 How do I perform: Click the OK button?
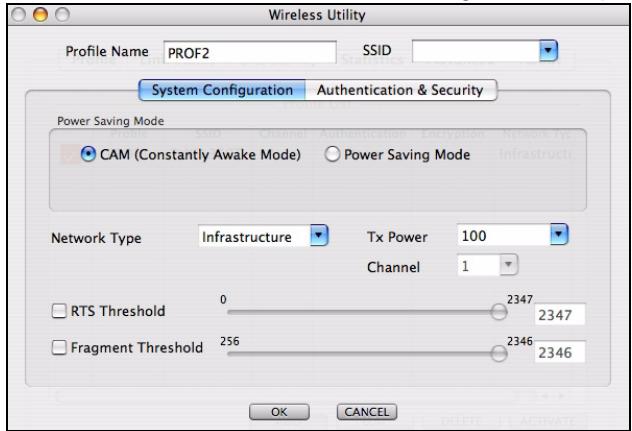pos(279,412)
